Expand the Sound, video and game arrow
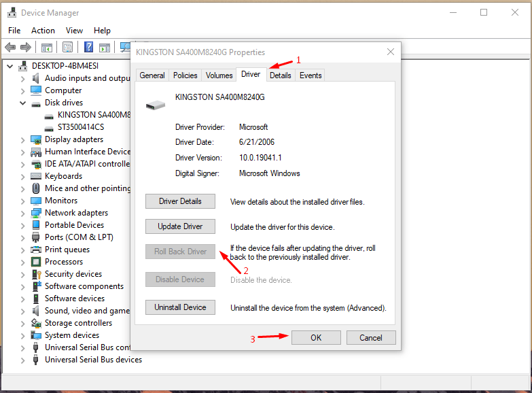This screenshot has width=532, height=393. coord(22,311)
